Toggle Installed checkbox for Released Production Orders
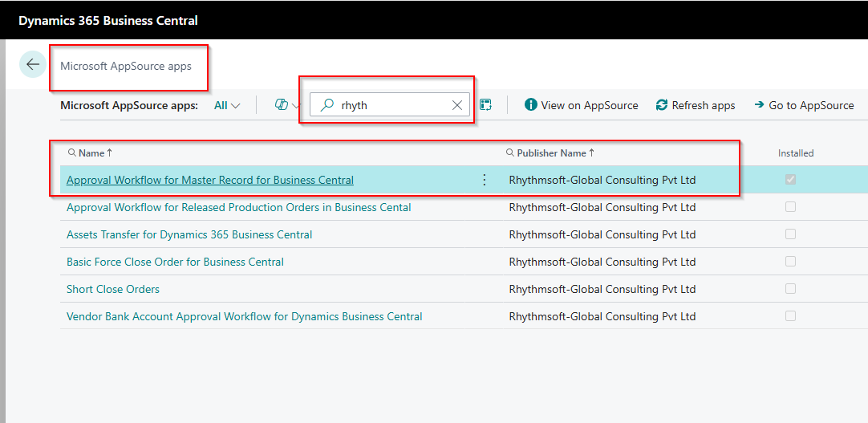The width and height of the screenshot is (868, 423). tap(790, 206)
